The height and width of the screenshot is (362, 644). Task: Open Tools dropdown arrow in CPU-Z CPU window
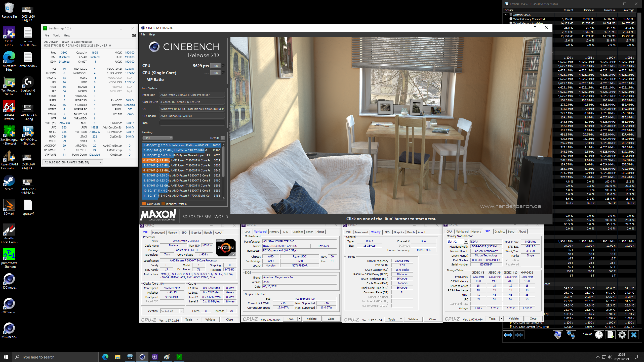point(198,320)
